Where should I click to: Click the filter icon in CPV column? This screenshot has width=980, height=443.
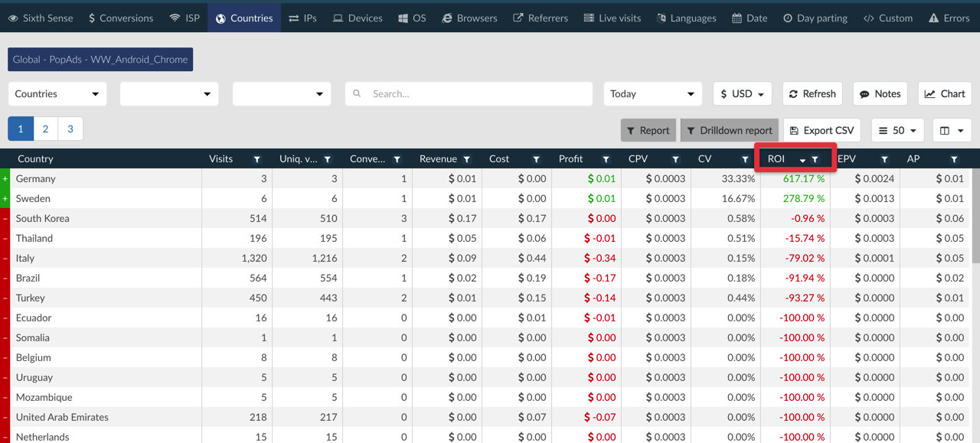coord(675,159)
